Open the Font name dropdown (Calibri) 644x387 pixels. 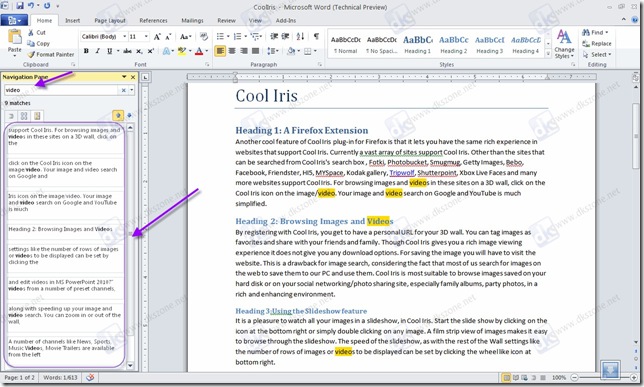coord(124,37)
